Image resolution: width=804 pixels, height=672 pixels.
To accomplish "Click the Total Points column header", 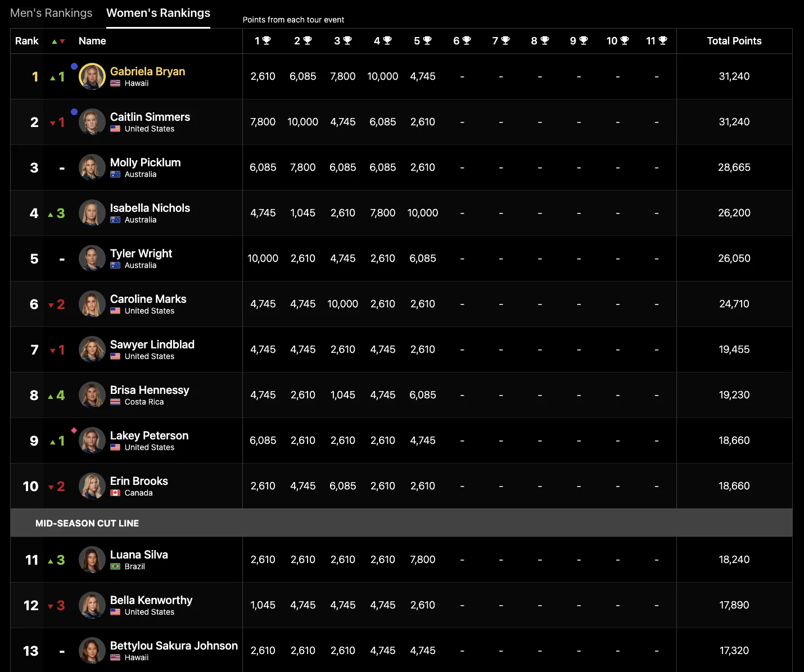I will (734, 40).
